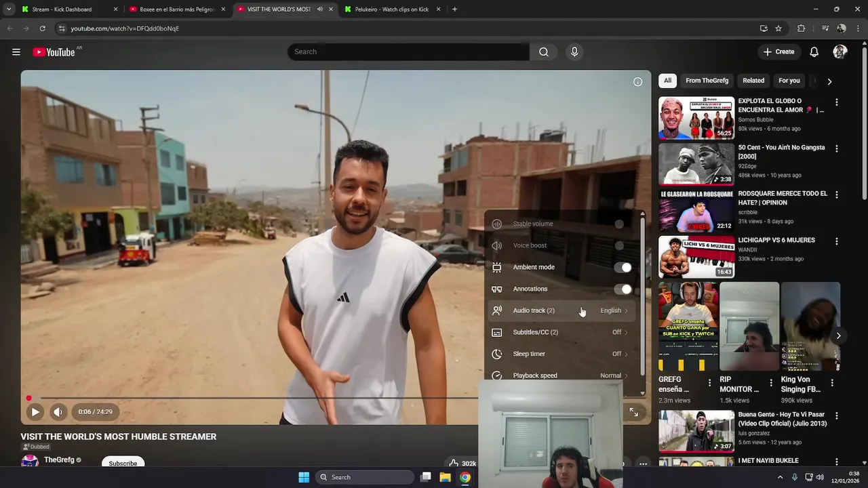The height and width of the screenshot is (488, 868).
Task: Toggle Ambient mode switch
Action: point(623,267)
